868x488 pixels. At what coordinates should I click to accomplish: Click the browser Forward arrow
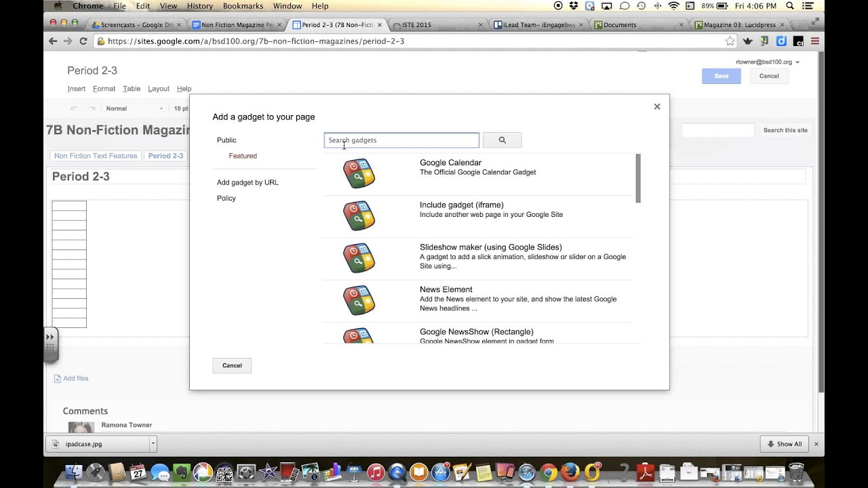[x=68, y=41]
